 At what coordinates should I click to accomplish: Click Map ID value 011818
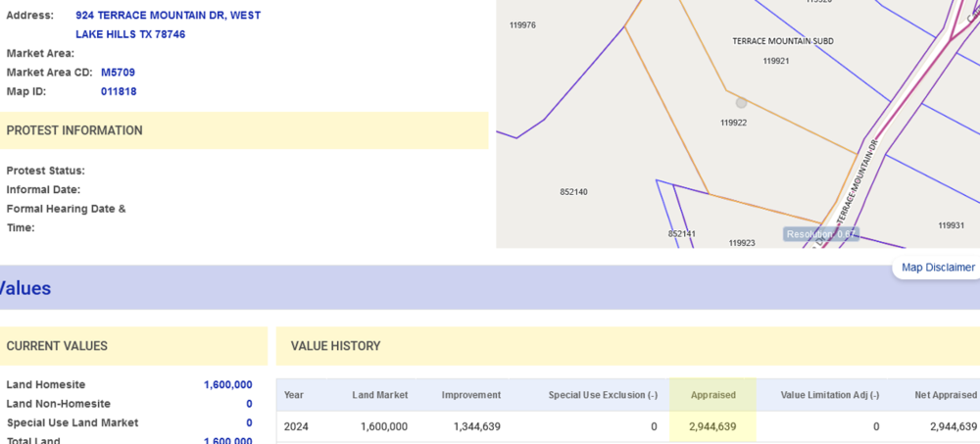point(119,91)
